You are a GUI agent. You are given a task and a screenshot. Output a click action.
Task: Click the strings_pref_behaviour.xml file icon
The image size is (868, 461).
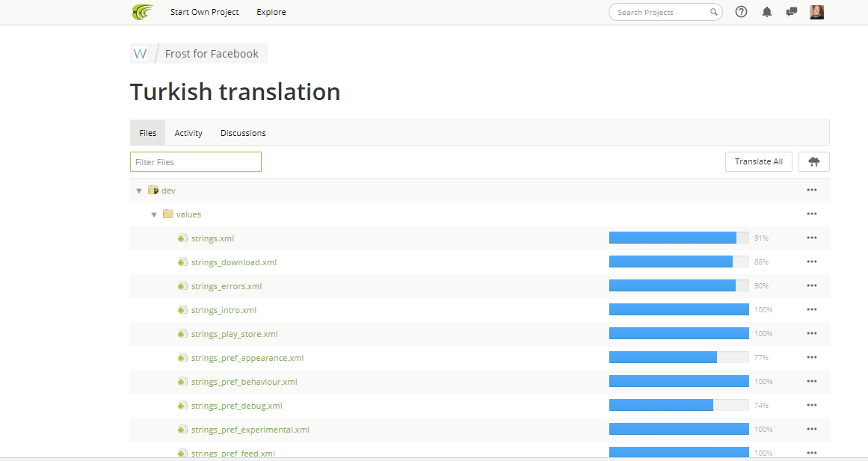(x=182, y=381)
